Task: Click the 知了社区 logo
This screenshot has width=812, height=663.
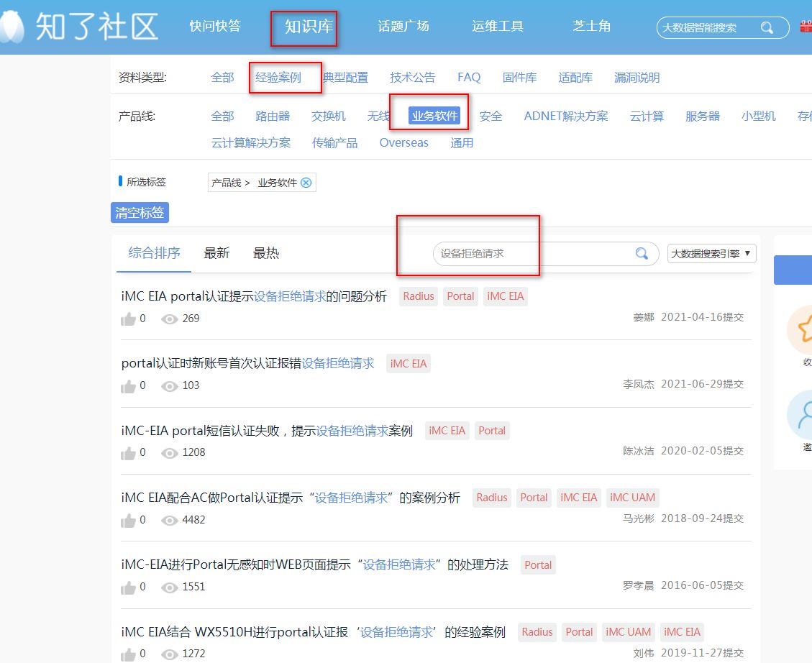Action: [x=78, y=27]
